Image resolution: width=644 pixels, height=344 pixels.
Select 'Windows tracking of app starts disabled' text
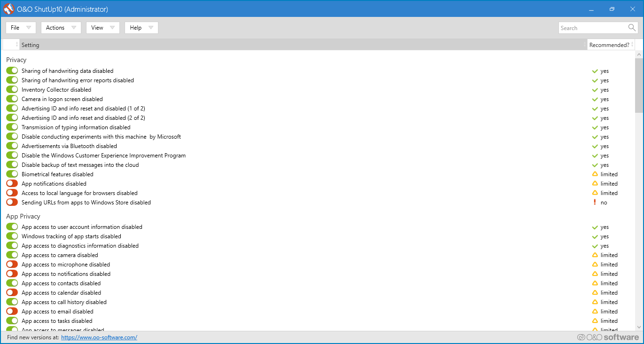(x=71, y=236)
